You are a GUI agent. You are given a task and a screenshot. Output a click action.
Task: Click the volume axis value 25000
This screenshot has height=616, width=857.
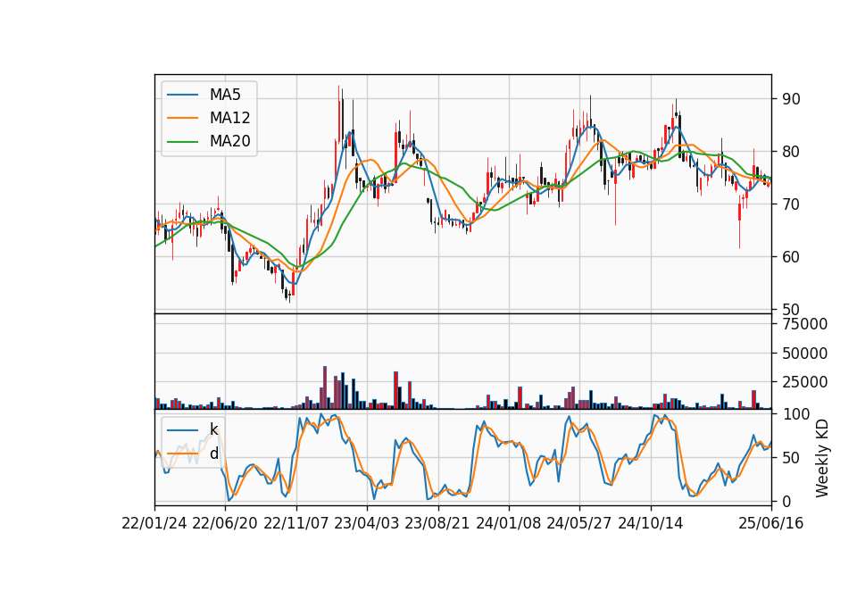click(x=805, y=382)
